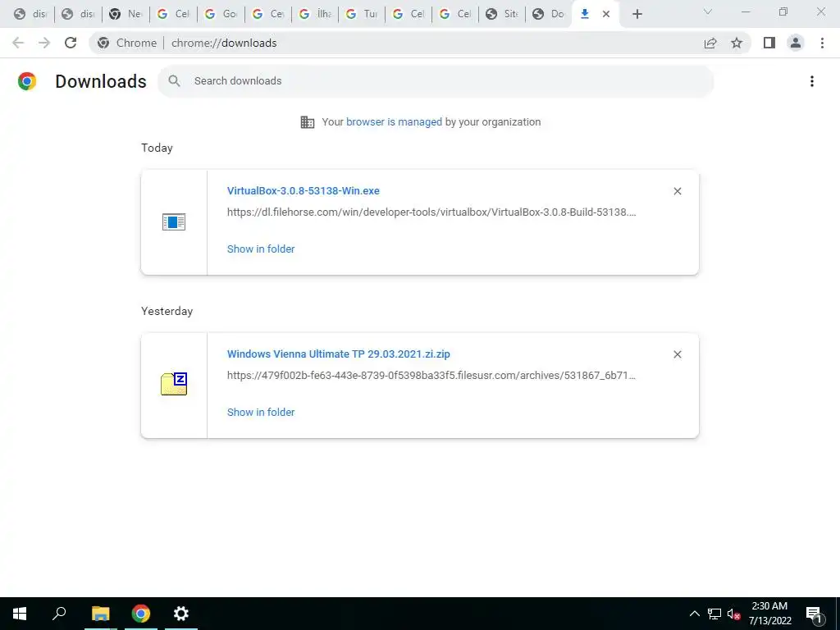The height and width of the screenshot is (630, 840).
Task: Open the Windows Start menu
Action: [x=20, y=614]
